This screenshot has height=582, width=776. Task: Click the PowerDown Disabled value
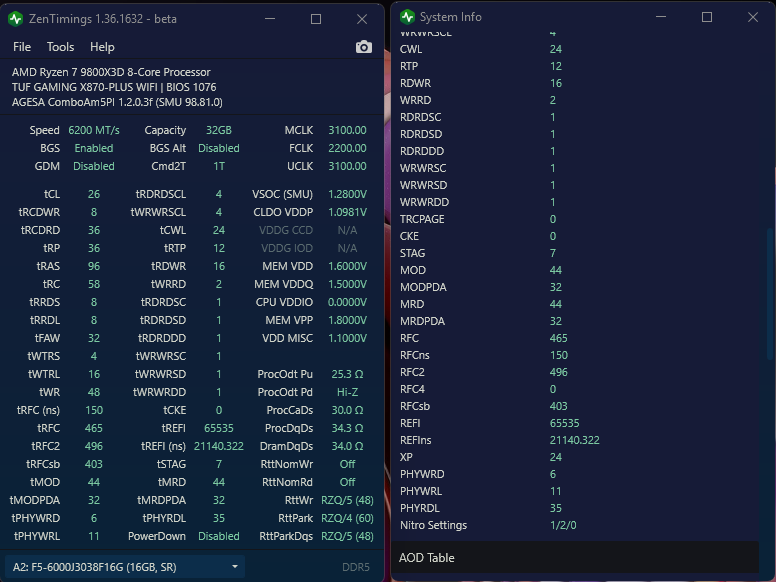pos(219,536)
